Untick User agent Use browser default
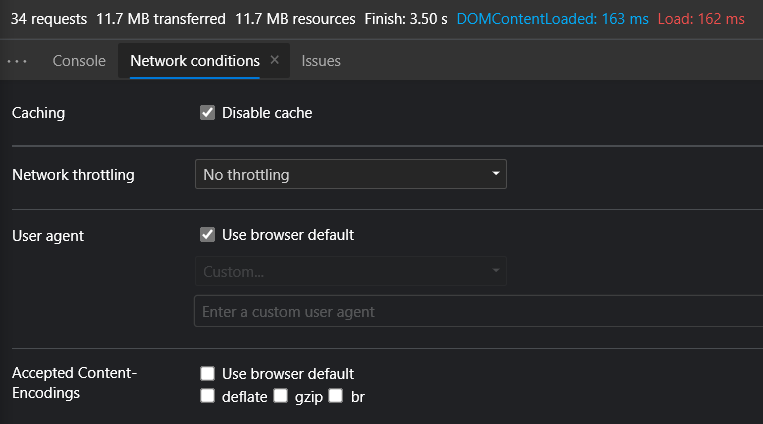763x424 pixels. tap(207, 235)
